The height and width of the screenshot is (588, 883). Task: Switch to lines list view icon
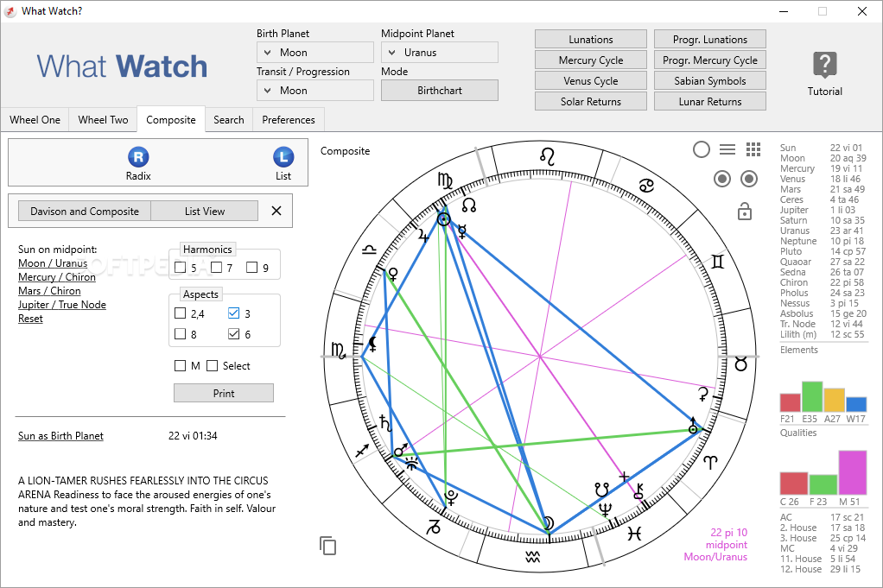[727, 149]
